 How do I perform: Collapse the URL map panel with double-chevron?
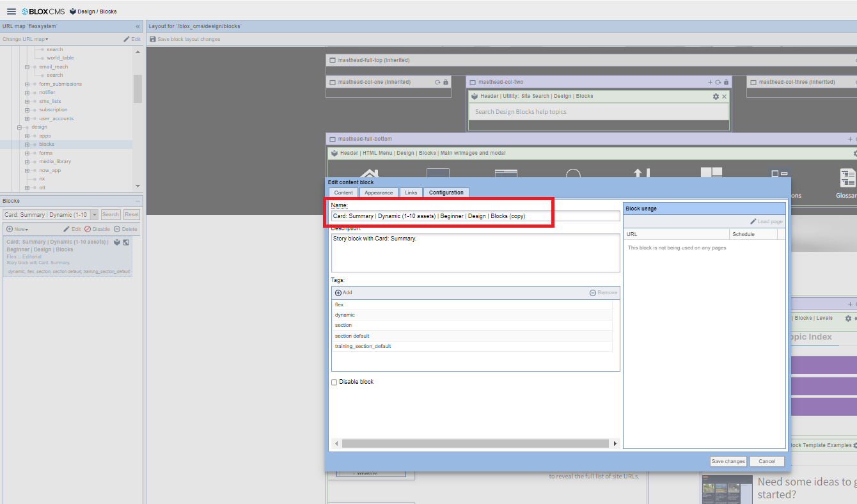coord(138,26)
